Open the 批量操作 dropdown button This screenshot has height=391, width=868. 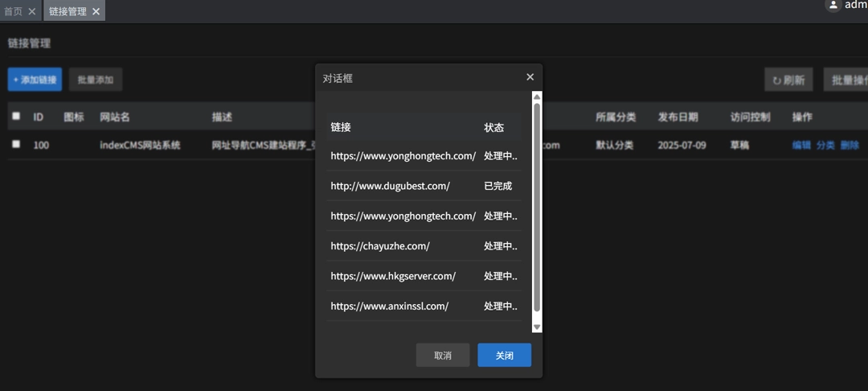pyautogui.click(x=848, y=80)
